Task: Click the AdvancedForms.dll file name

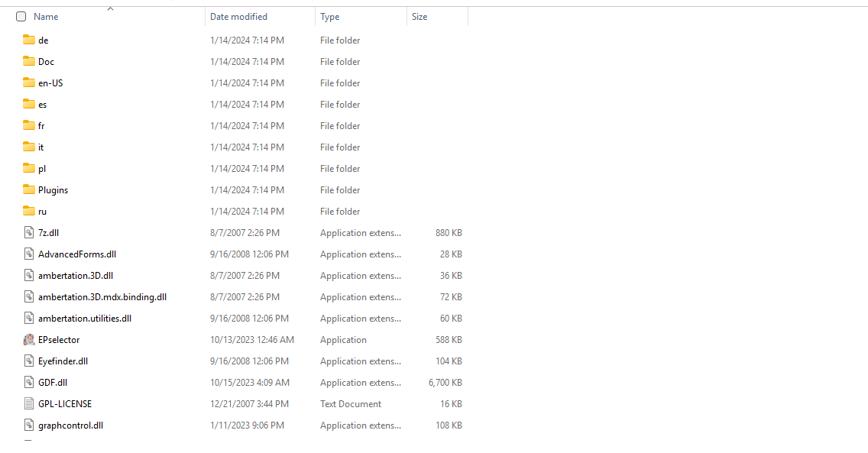Action: tap(77, 254)
